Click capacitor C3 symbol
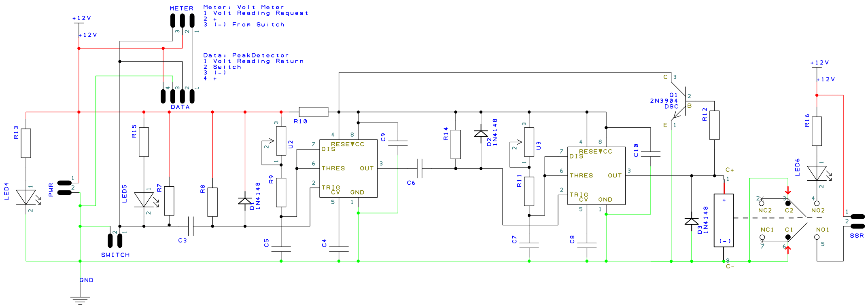868x308 pixels. click(x=191, y=226)
